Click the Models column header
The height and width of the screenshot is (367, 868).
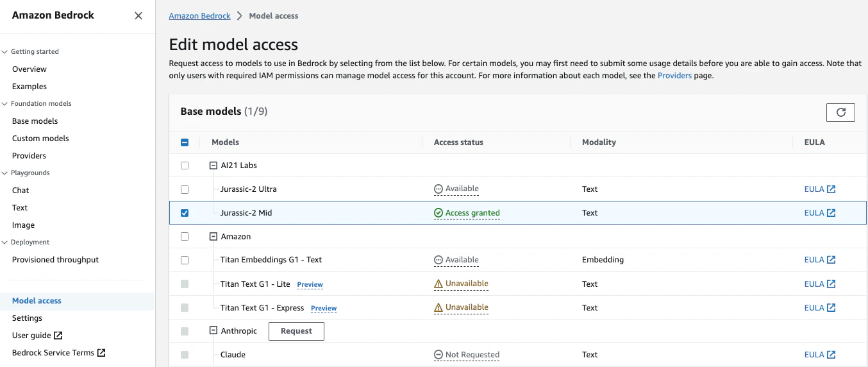pos(226,142)
